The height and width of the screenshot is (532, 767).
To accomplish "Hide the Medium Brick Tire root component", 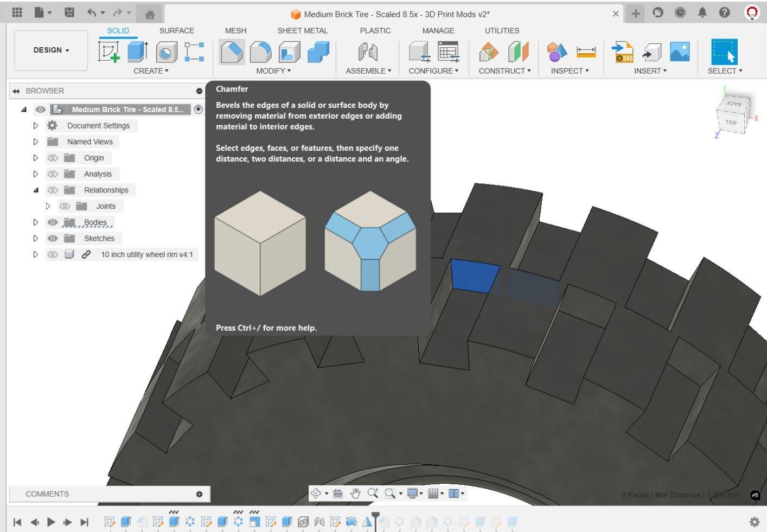I will click(x=41, y=110).
